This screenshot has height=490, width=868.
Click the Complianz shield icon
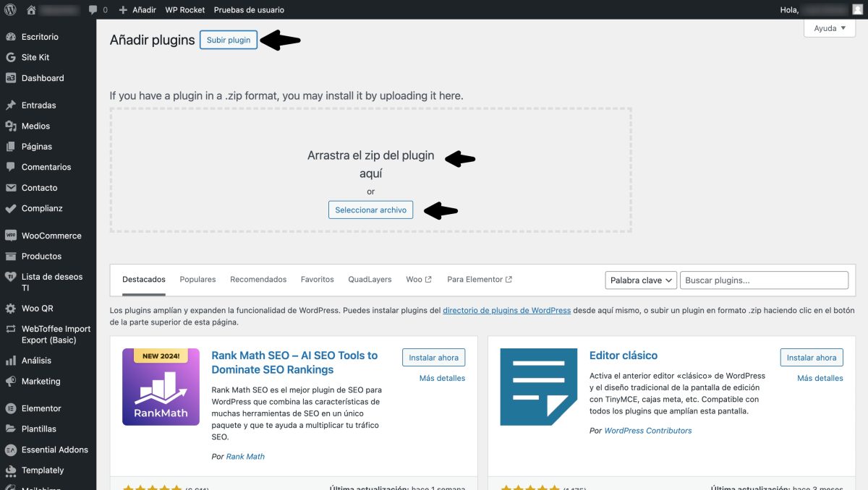[x=12, y=208]
